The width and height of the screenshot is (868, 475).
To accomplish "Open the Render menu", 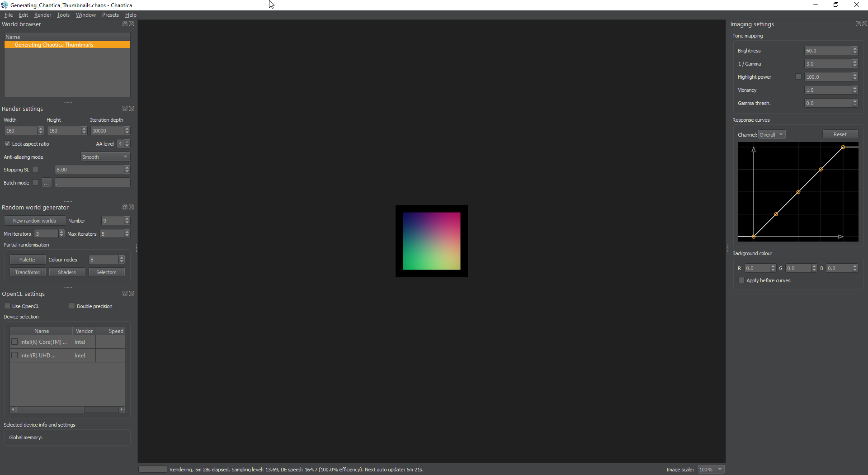I will (x=42, y=15).
